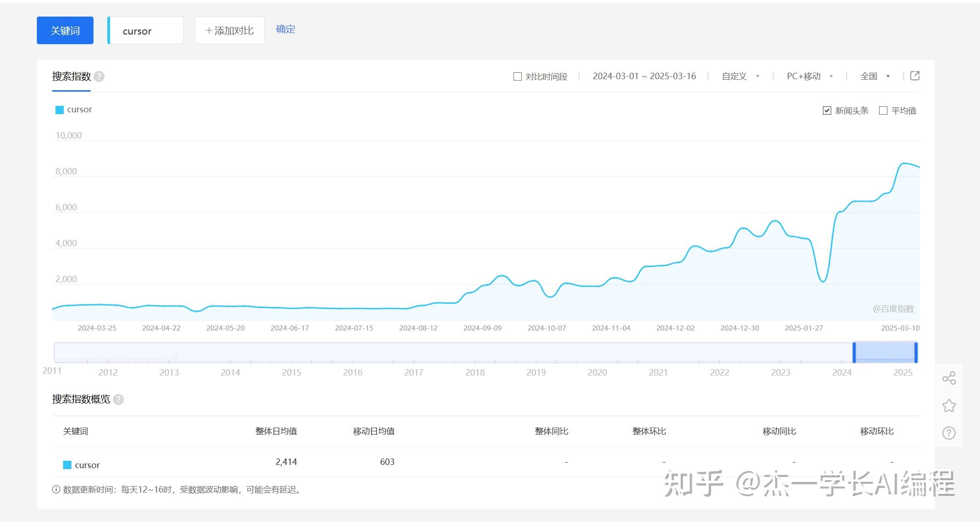
Task: Click cursor legend color square above chart
Action: coord(59,110)
